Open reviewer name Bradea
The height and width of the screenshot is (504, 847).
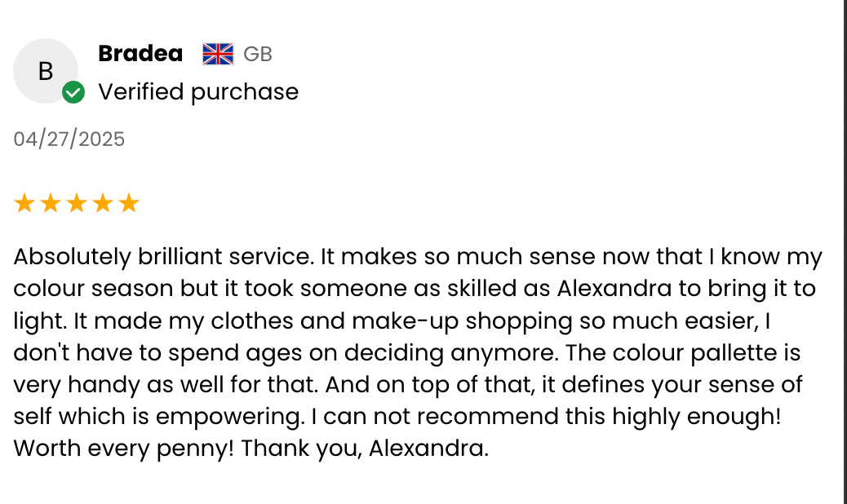click(x=140, y=54)
